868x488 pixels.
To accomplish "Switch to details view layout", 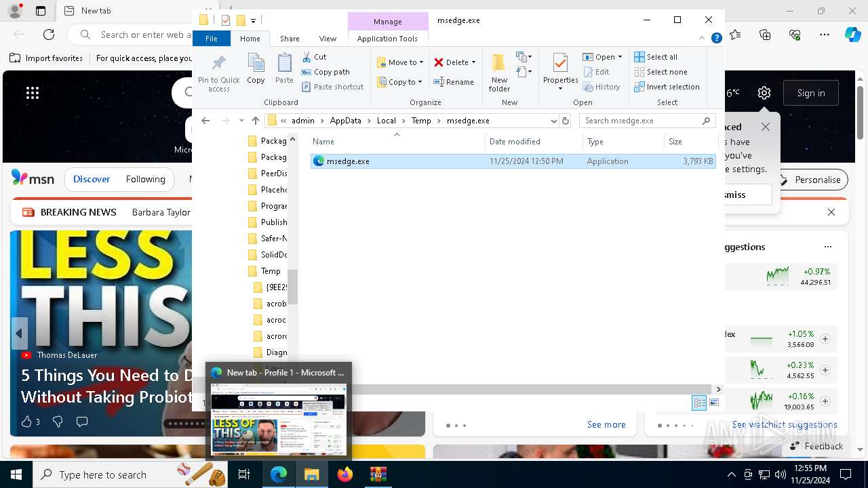I will [699, 403].
